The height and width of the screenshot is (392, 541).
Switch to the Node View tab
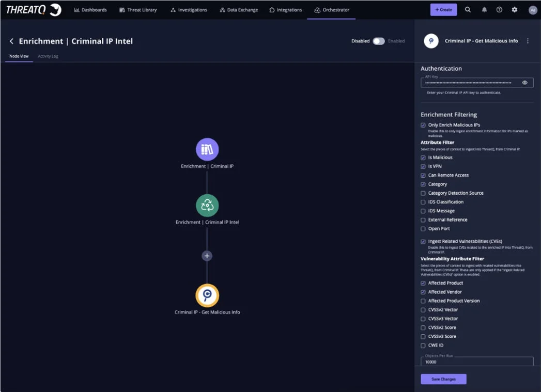pos(19,56)
